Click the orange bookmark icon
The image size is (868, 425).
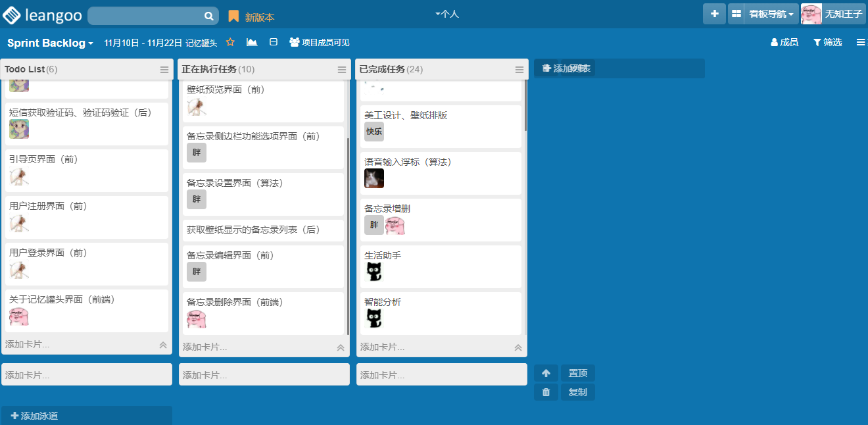(233, 16)
